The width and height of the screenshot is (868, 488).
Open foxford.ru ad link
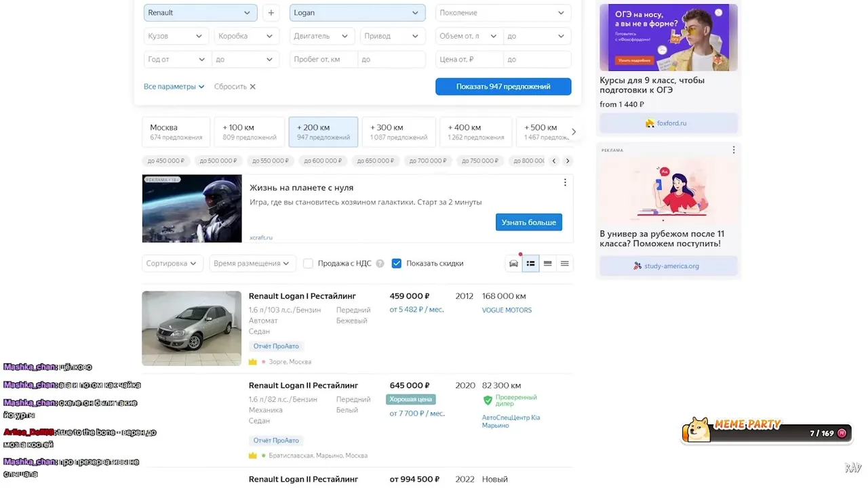[x=669, y=123]
